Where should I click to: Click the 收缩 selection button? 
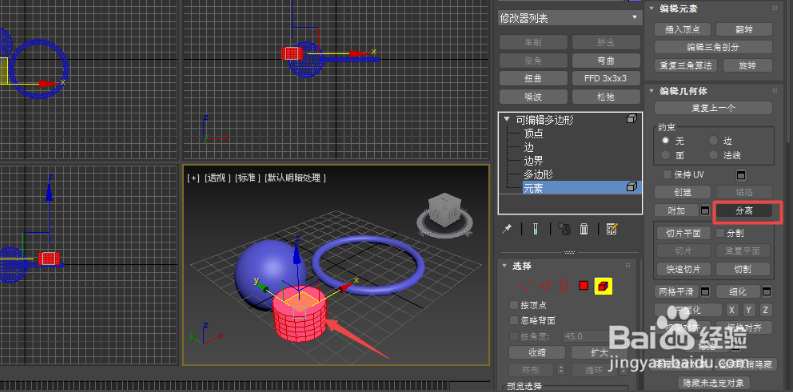tap(537, 353)
